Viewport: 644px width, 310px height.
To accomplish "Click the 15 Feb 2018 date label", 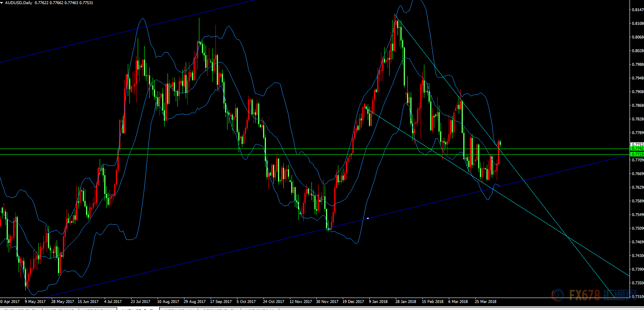I will (433, 302).
